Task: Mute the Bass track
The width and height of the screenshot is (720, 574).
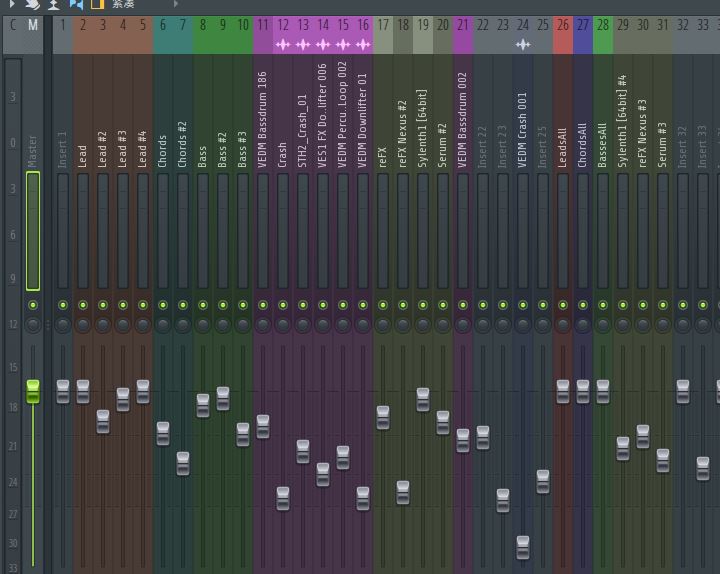Action: click(203, 305)
